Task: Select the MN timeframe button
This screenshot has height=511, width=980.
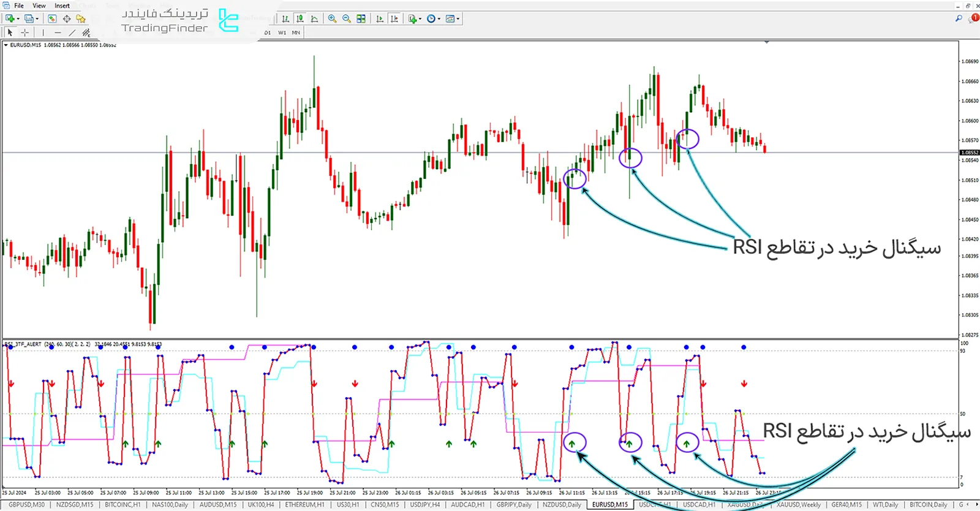Action: 296,32
